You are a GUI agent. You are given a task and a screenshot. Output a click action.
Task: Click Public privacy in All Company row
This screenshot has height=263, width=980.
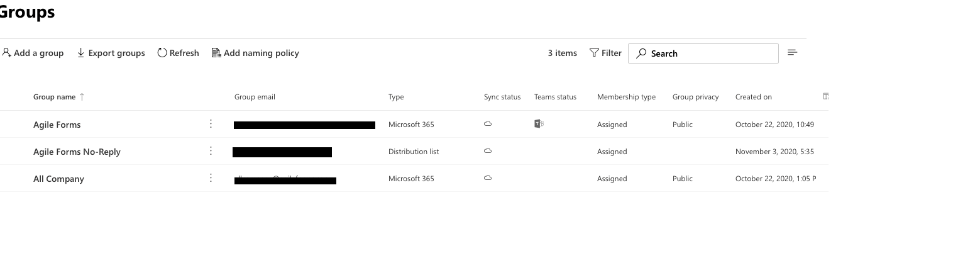tap(683, 179)
